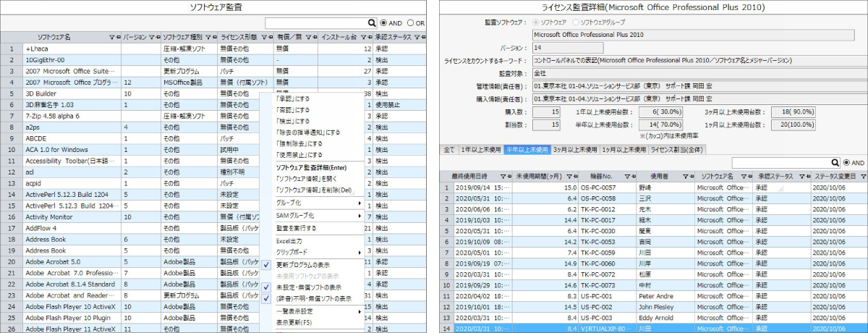Toggle 更新プログラムの表示 check in context menu
This screenshot has width=868, height=333.
pyautogui.click(x=267, y=265)
